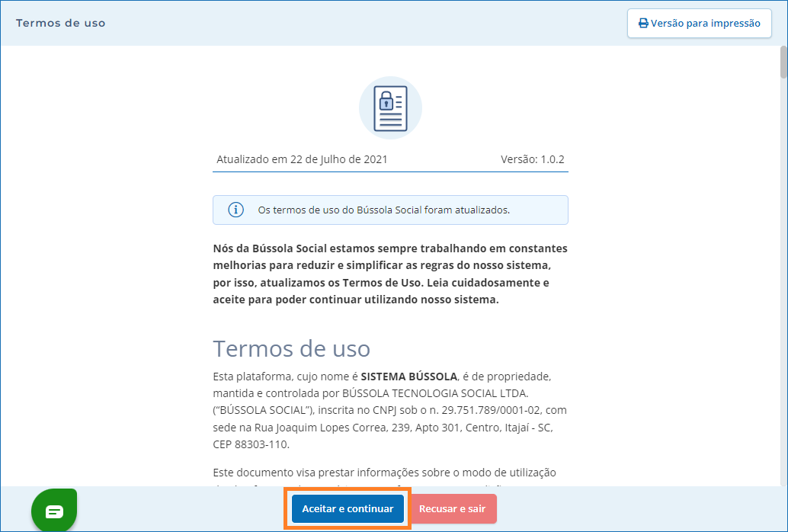The height and width of the screenshot is (532, 788).
Task: Click the info icon in the update notice
Action: tap(235, 210)
